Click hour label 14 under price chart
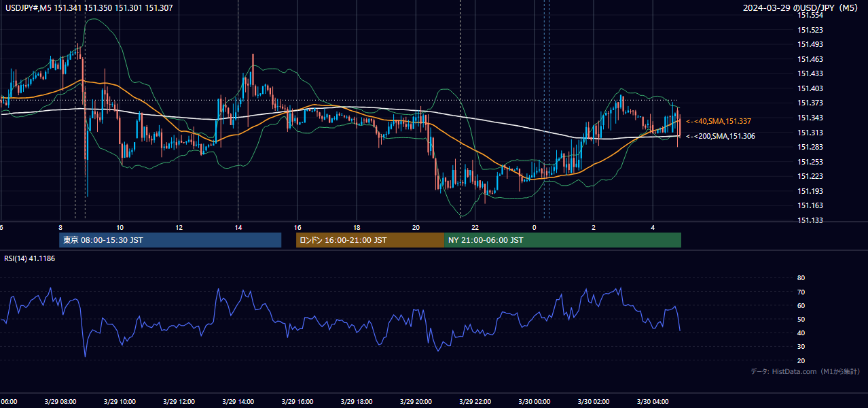The image size is (868, 408). tap(238, 227)
